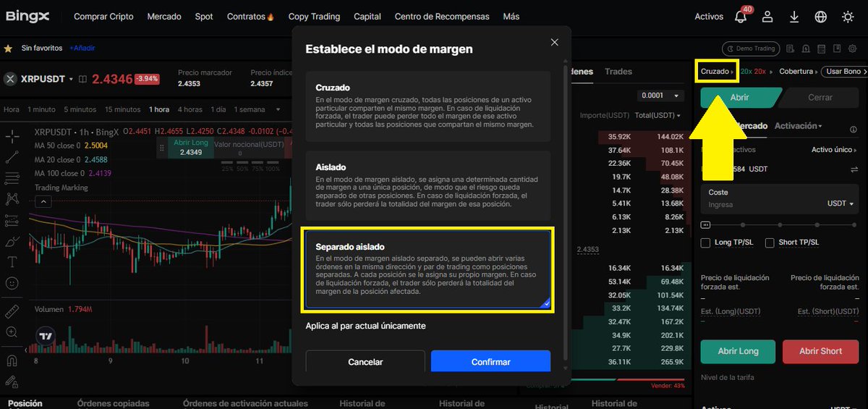Image resolution: width=868 pixels, height=409 pixels.
Task: Open the Total(USDT) column dropdown
Action: (x=658, y=115)
